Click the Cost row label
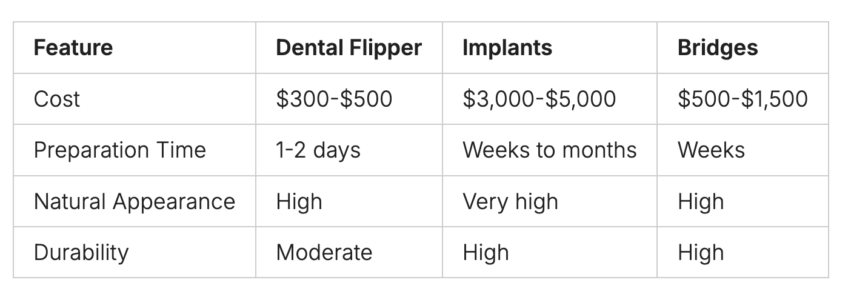Screen dimensions: 868x297 (56, 99)
